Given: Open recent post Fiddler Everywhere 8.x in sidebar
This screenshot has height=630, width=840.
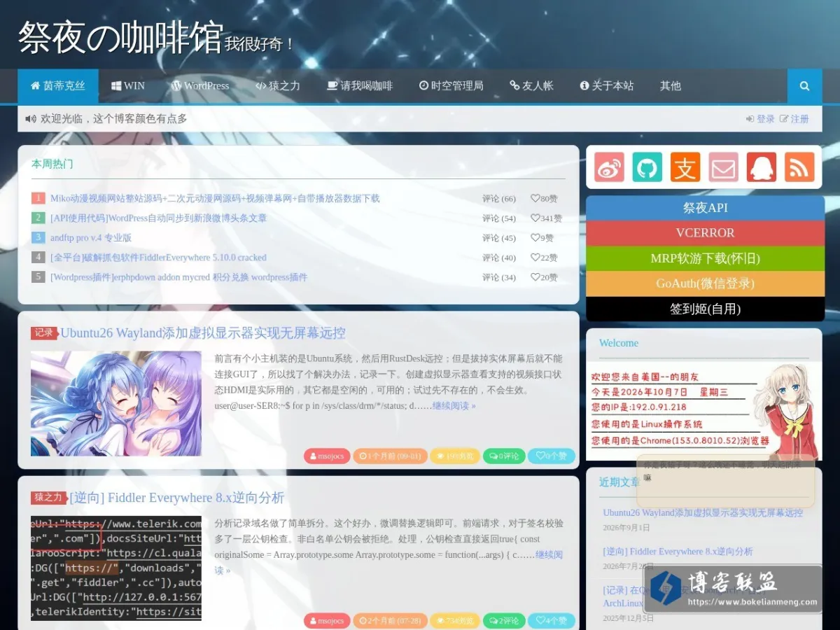Looking at the screenshot, I should (x=678, y=552).
